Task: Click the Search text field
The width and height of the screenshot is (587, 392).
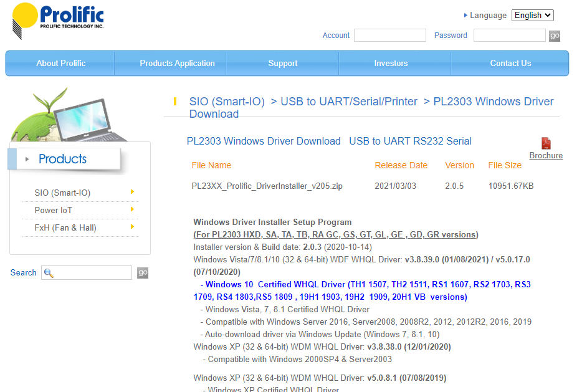Action: 87,272
